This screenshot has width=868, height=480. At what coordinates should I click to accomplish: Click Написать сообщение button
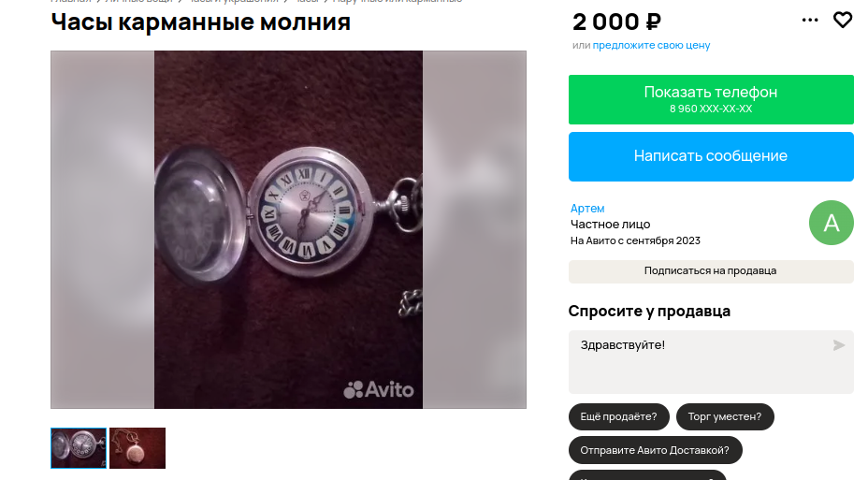711,156
